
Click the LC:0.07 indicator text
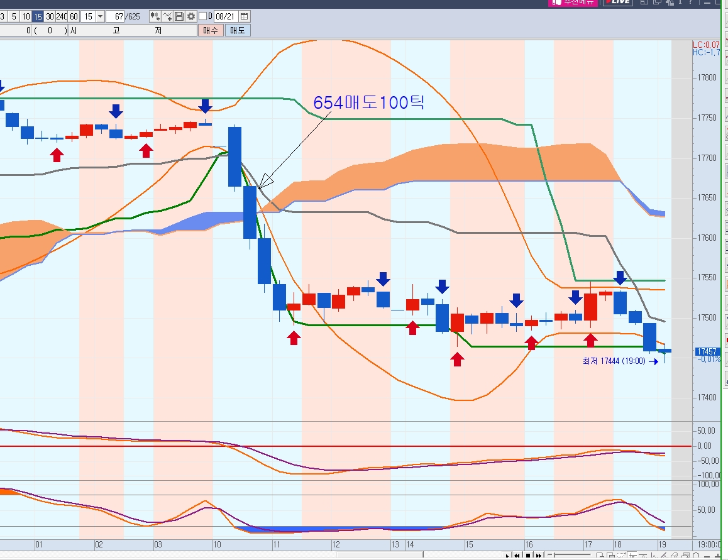tap(706, 45)
